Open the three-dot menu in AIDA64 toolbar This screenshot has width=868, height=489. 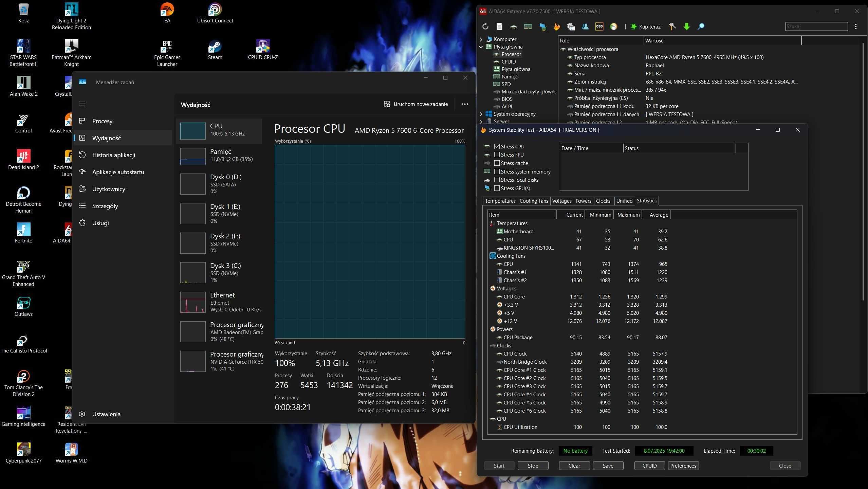[x=856, y=26]
